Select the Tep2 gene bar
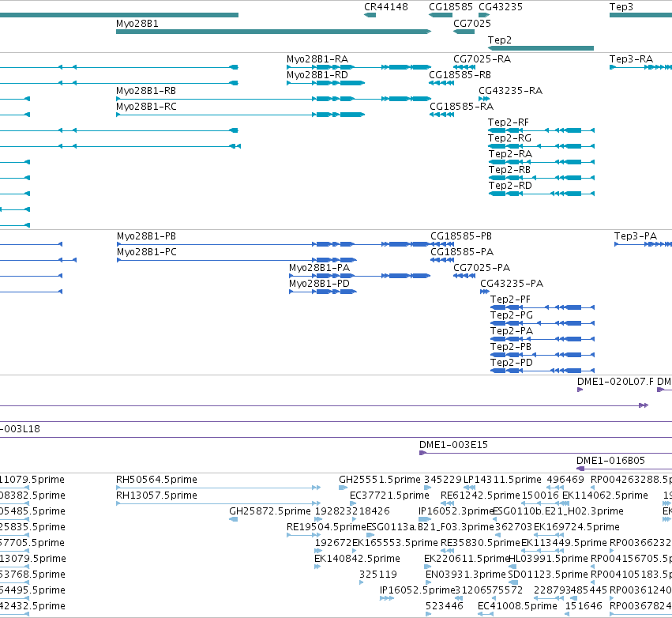Screen dimensions: 672x618 (x=541, y=48)
